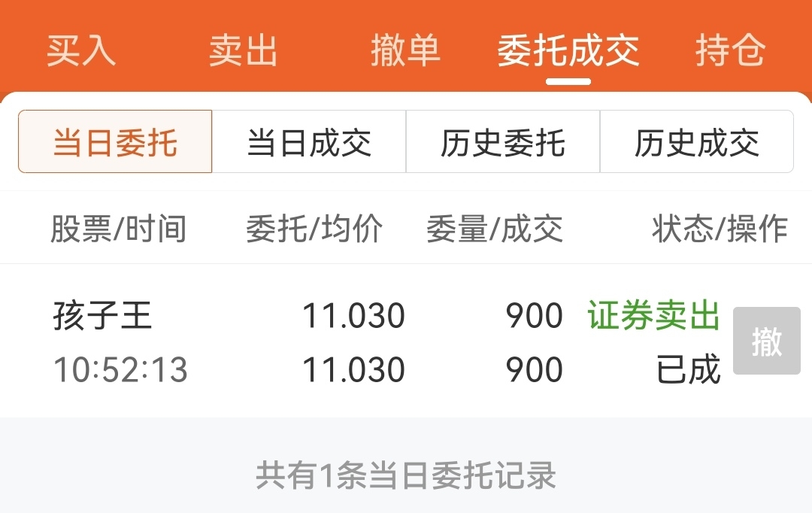This screenshot has height=513, width=812.
Task: Switch to 当日成交 view
Action: click(x=309, y=141)
